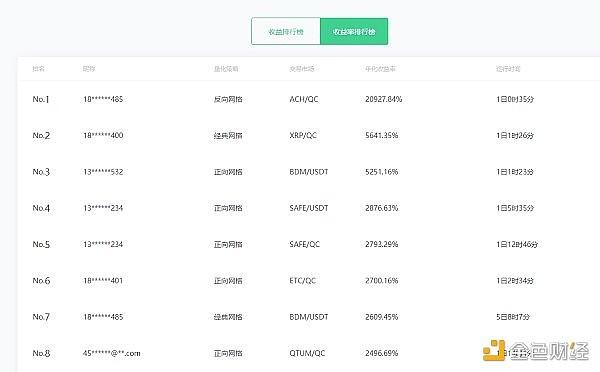The height and width of the screenshot is (372, 600).
Task: Click the 经典网格 strategy in row No.7
Action: point(228,317)
